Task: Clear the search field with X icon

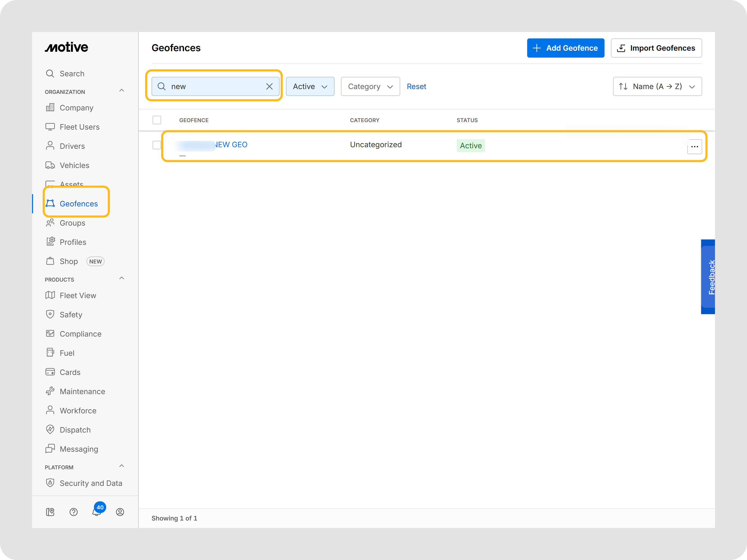Action: pyautogui.click(x=269, y=86)
